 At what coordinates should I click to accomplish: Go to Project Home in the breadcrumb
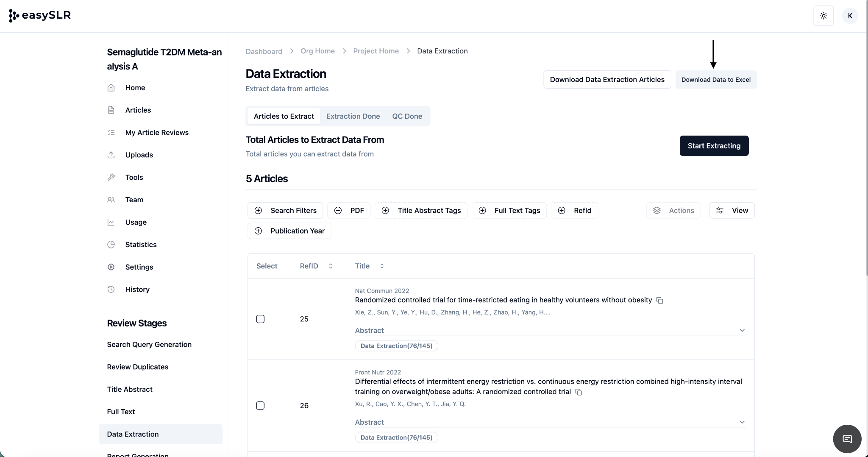(376, 51)
